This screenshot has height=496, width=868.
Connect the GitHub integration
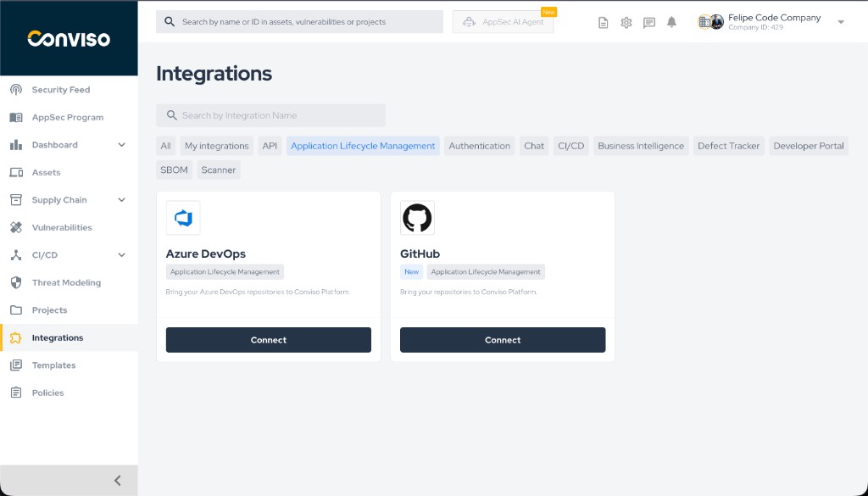(503, 339)
